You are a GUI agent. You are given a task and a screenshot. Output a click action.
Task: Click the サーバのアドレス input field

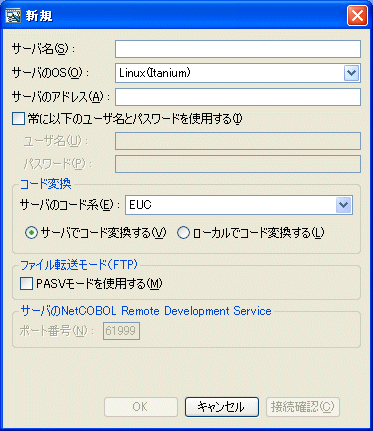pos(238,97)
